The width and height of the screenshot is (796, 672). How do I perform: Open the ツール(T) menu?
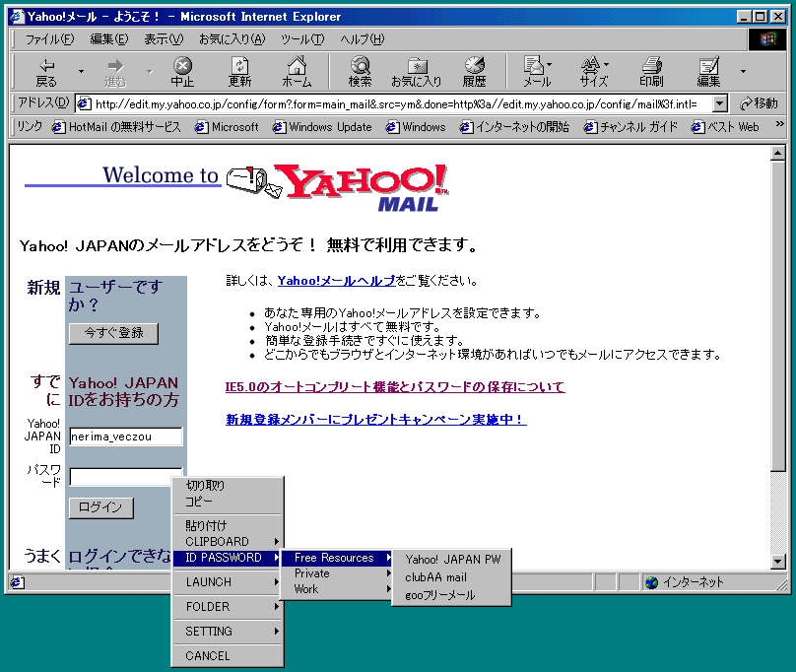pyautogui.click(x=302, y=39)
